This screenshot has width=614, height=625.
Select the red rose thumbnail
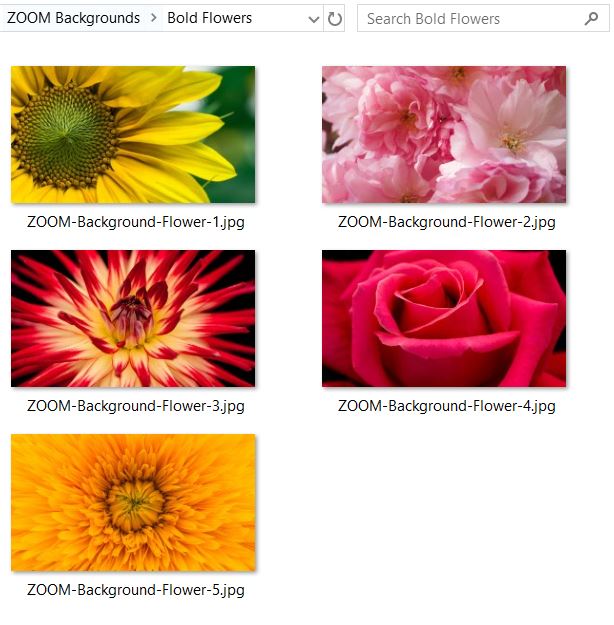(444, 318)
